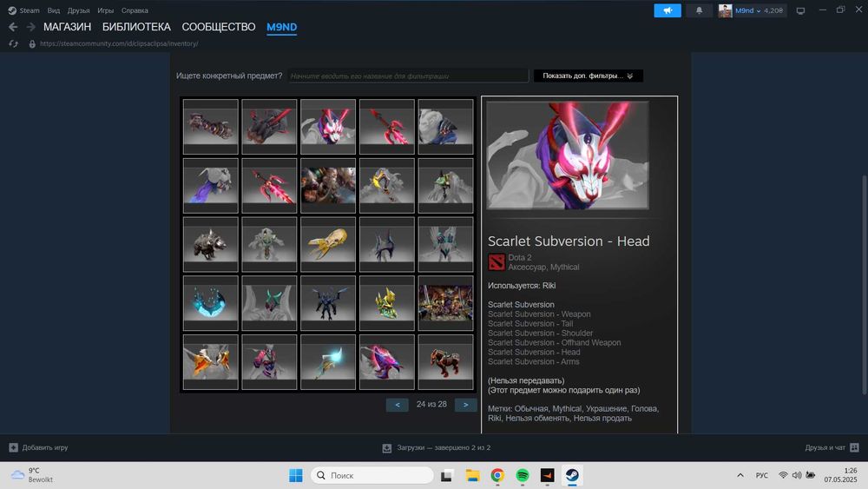
Task: Open the Друзья menu
Action: pos(78,10)
